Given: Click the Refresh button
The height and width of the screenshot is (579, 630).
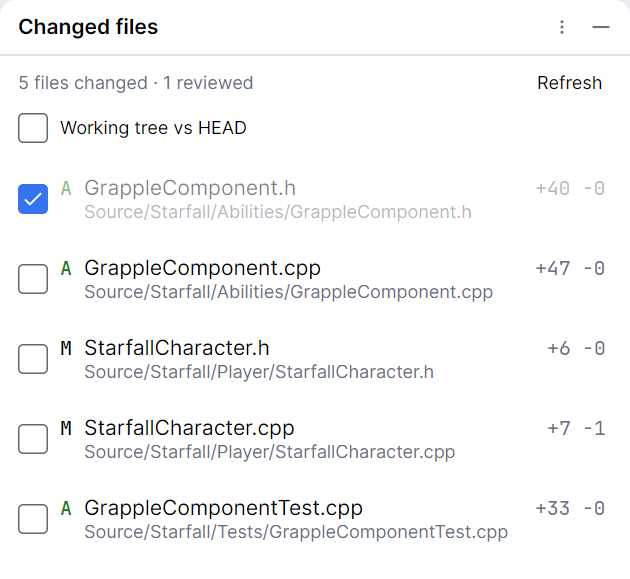Looking at the screenshot, I should 569,83.
